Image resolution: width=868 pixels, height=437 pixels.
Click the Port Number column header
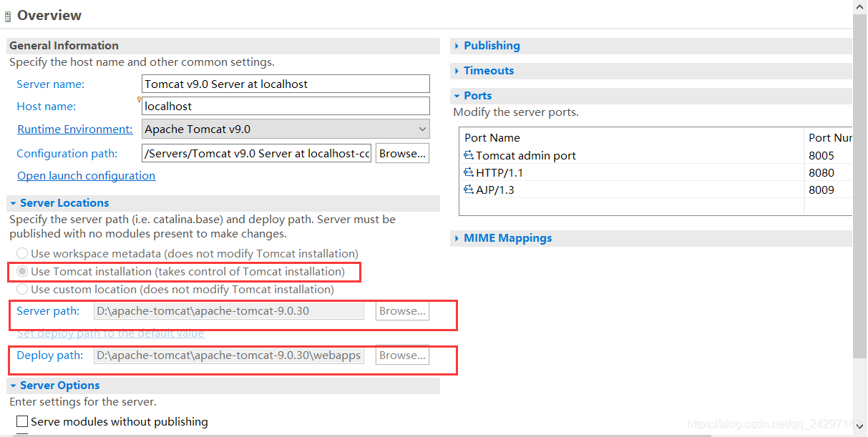829,137
